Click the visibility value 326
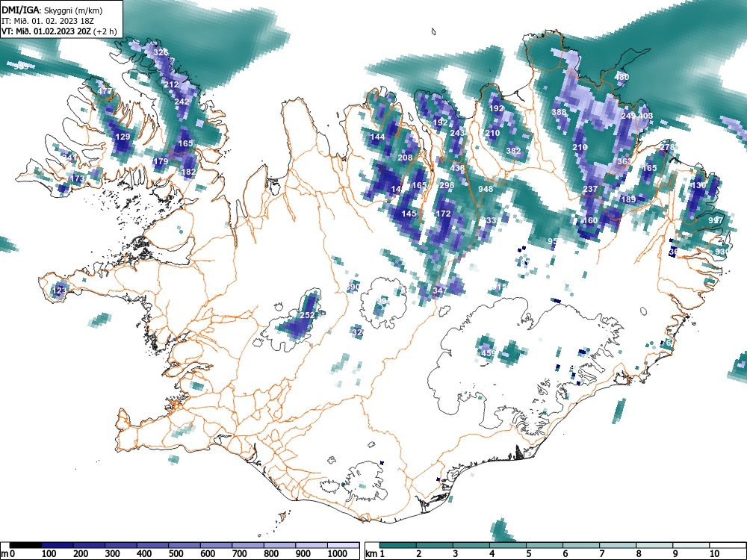 (161, 52)
